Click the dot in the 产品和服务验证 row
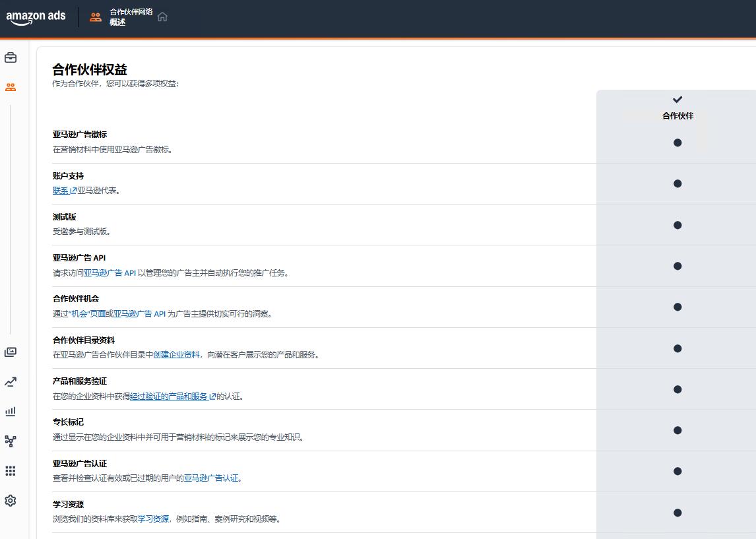756x539 pixels. 677,389
